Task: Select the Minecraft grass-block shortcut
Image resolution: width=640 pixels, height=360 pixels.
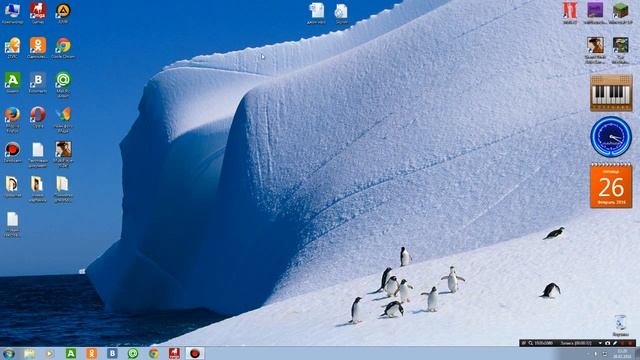Action: pos(620,12)
